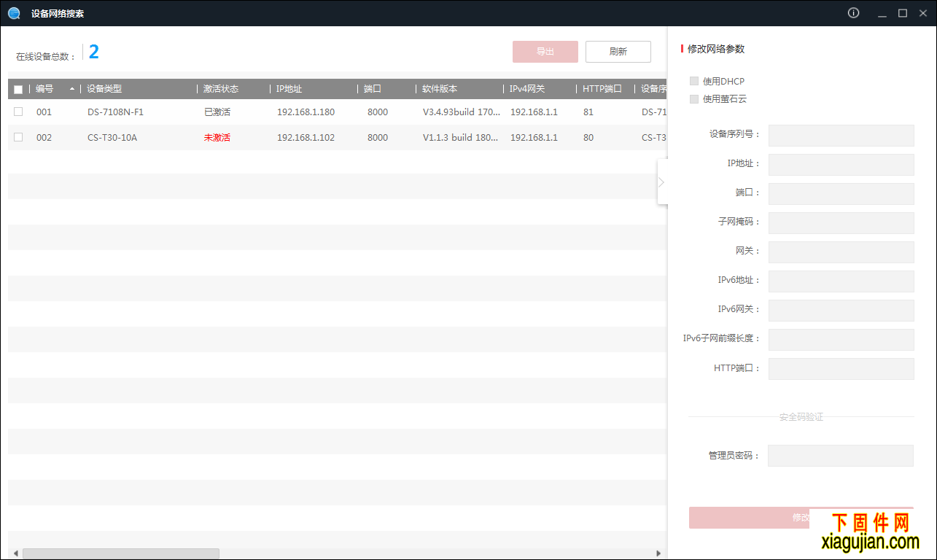Collapse the side panel with arrow handle
This screenshot has height=560, width=937.
[x=662, y=182]
